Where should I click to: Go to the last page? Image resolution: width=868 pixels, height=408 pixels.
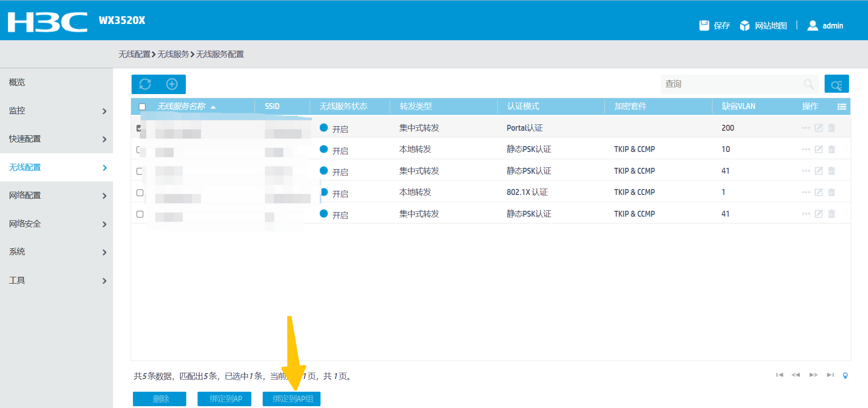point(830,375)
